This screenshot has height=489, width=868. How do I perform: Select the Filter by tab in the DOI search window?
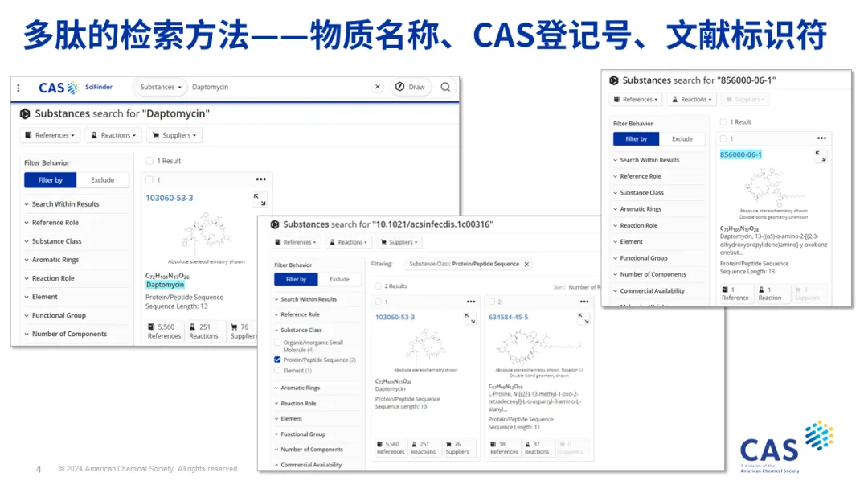(296, 280)
